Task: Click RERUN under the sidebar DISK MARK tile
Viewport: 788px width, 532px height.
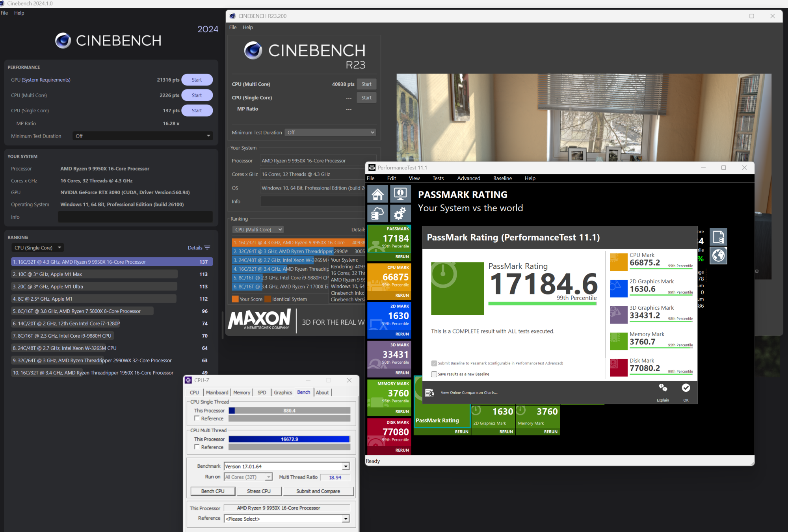Action: click(x=402, y=450)
